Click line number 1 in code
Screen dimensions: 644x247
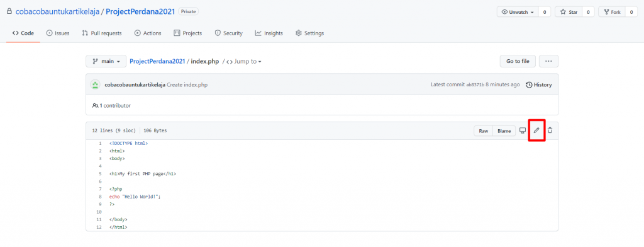pyautogui.click(x=100, y=143)
